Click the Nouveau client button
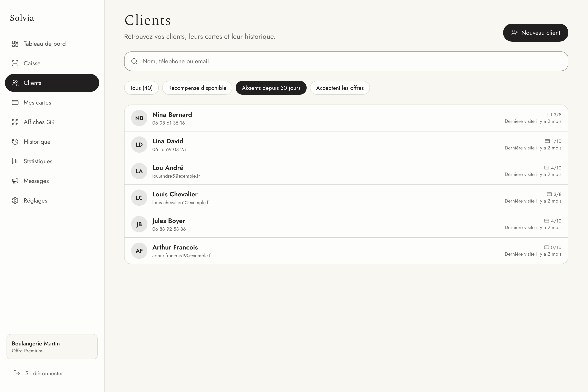588x392 pixels. pyautogui.click(x=536, y=33)
